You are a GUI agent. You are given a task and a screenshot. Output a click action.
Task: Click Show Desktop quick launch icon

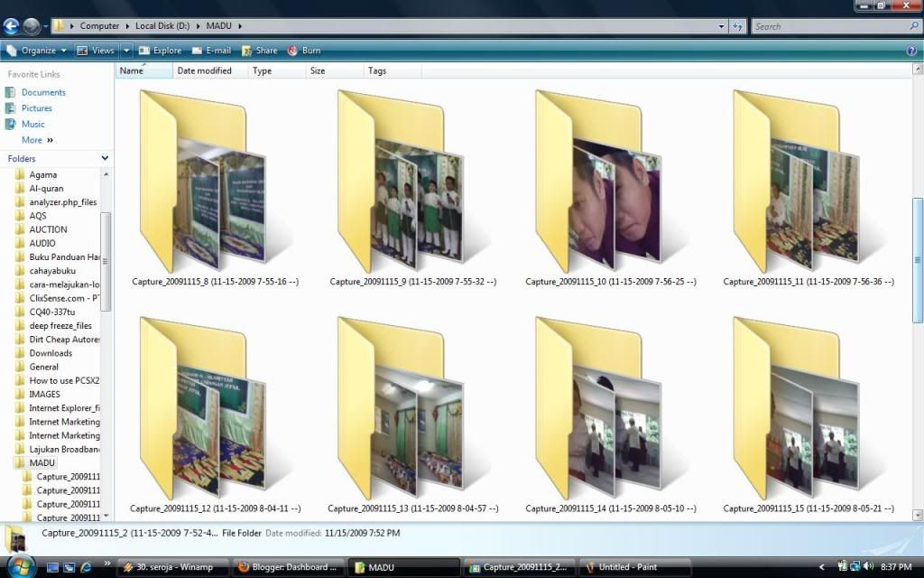[x=52, y=567]
